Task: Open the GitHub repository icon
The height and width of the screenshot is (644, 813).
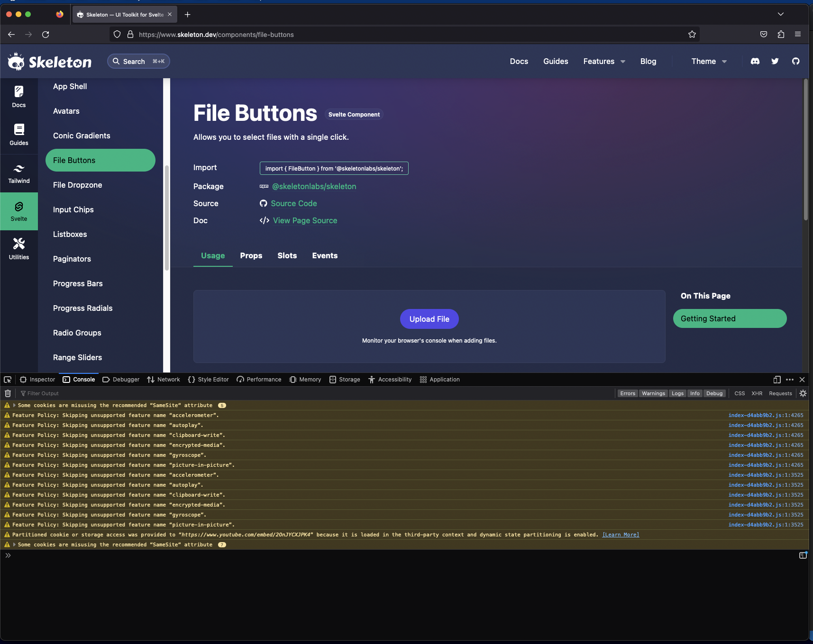Action: [796, 61]
